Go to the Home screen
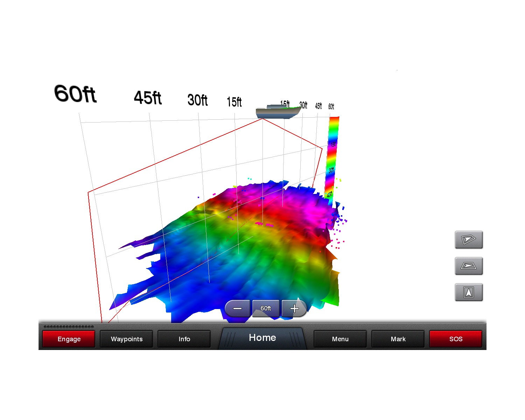The width and height of the screenshot is (525, 420). coord(262,338)
